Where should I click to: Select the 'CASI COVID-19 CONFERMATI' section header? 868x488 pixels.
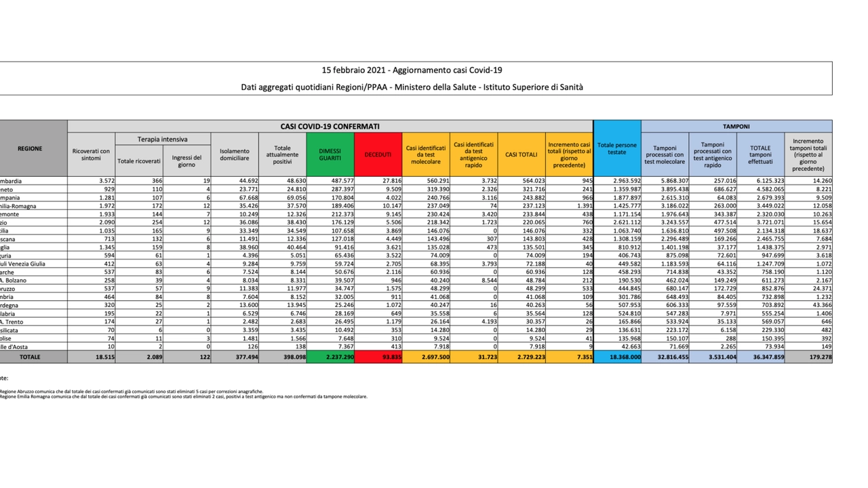[330, 126]
